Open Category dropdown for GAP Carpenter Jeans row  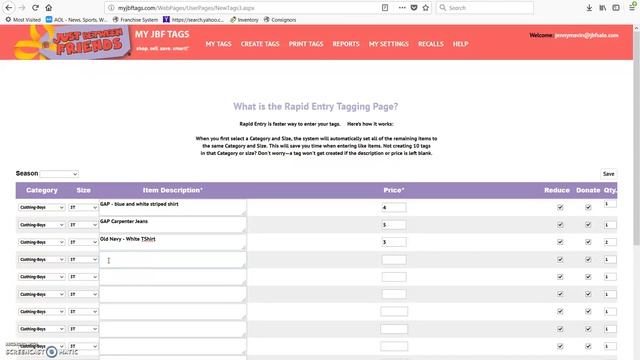(41, 225)
